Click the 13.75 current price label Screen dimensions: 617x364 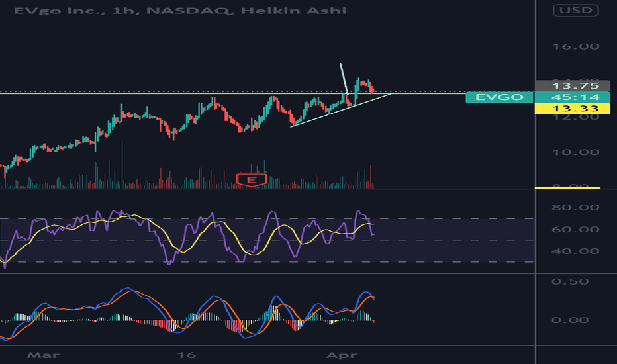click(573, 85)
